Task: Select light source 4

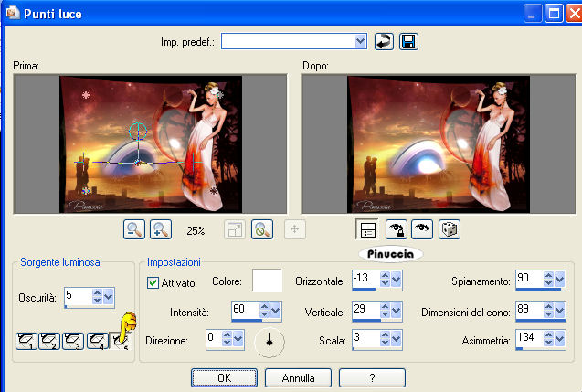Action: pyautogui.click(x=97, y=341)
